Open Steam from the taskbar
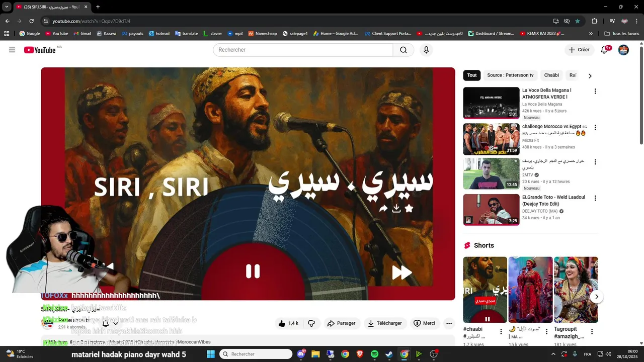Screen dimensions: 644x362 coord(389,354)
